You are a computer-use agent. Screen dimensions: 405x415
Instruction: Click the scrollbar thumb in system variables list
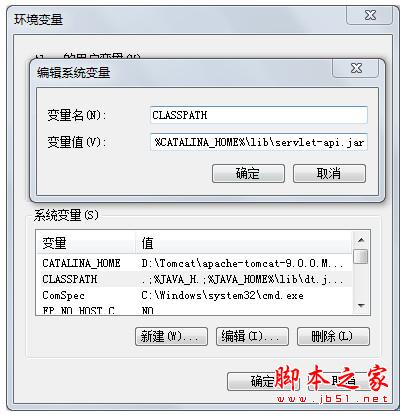tap(361, 257)
